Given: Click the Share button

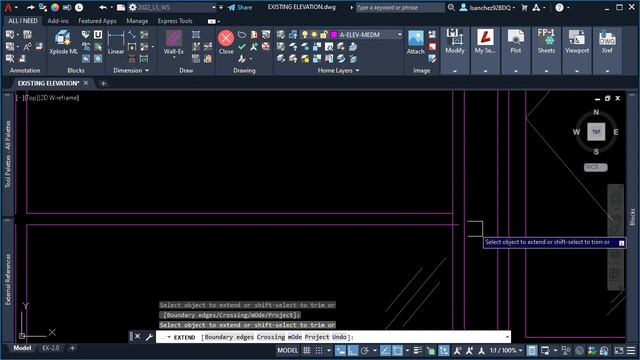Looking at the screenshot, I should 240,8.
